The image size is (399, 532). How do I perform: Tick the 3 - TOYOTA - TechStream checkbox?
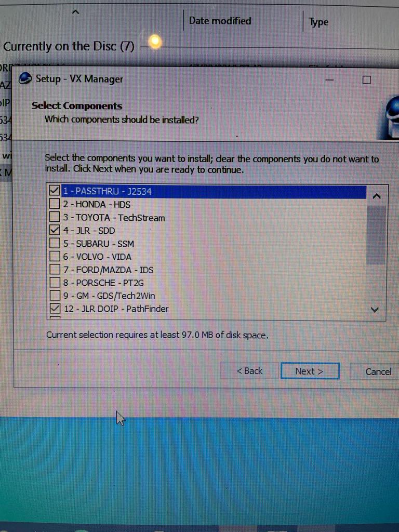point(55,217)
